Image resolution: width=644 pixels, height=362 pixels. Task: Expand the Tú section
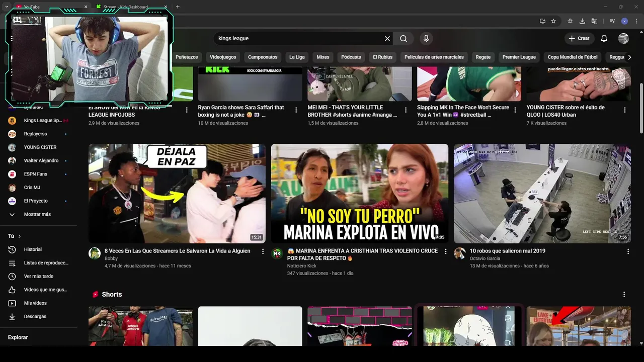[x=15, y=236]
